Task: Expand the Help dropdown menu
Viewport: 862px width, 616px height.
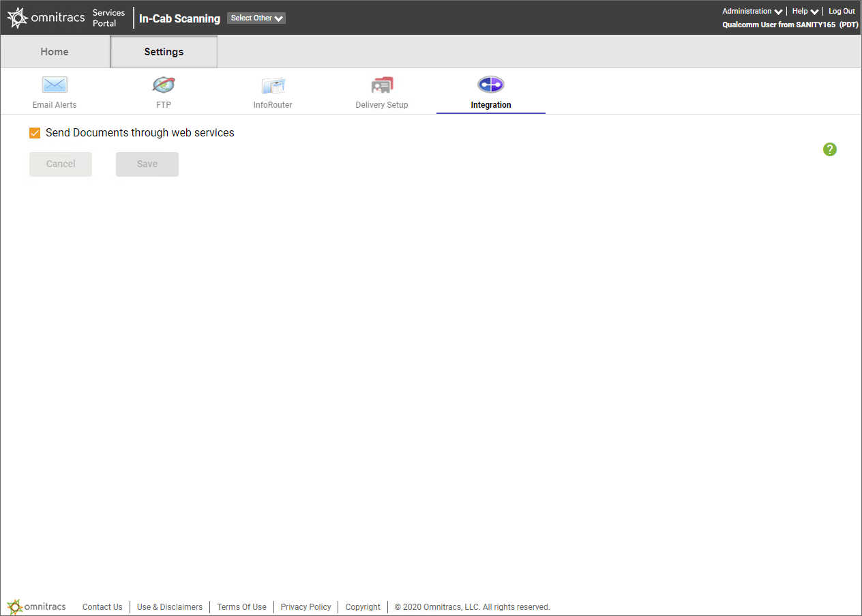Action: [x=805, y=12]
